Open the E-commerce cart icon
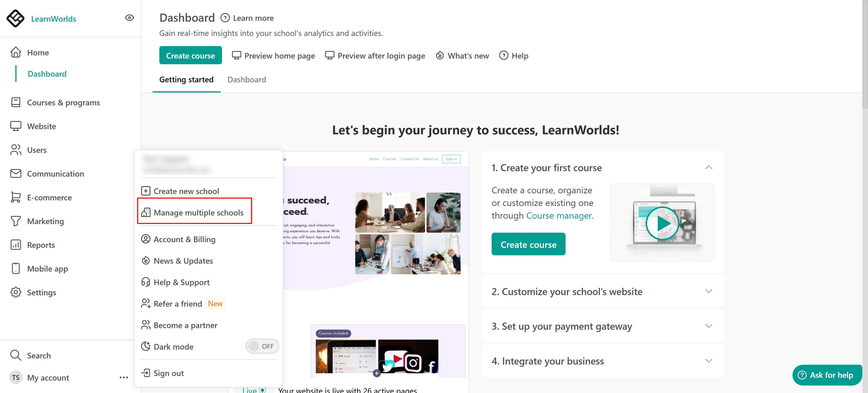This screenshot has width=868, height=393. 16,197
